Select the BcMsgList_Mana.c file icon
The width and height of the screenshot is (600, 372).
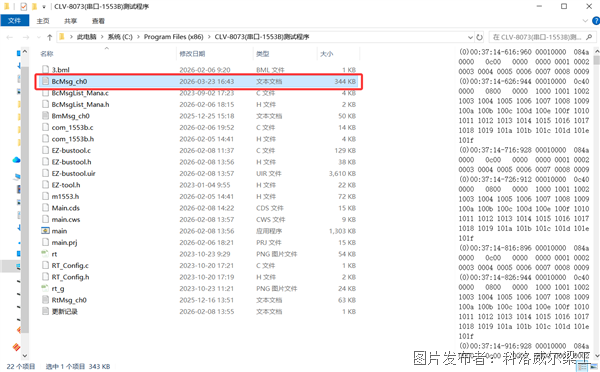click(x=46, y=93)
